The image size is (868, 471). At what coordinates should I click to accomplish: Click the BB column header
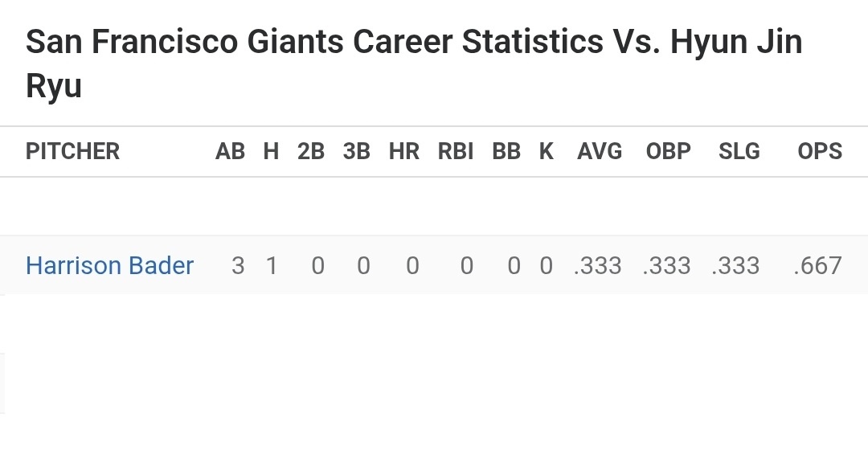click(x=506, y=151)
